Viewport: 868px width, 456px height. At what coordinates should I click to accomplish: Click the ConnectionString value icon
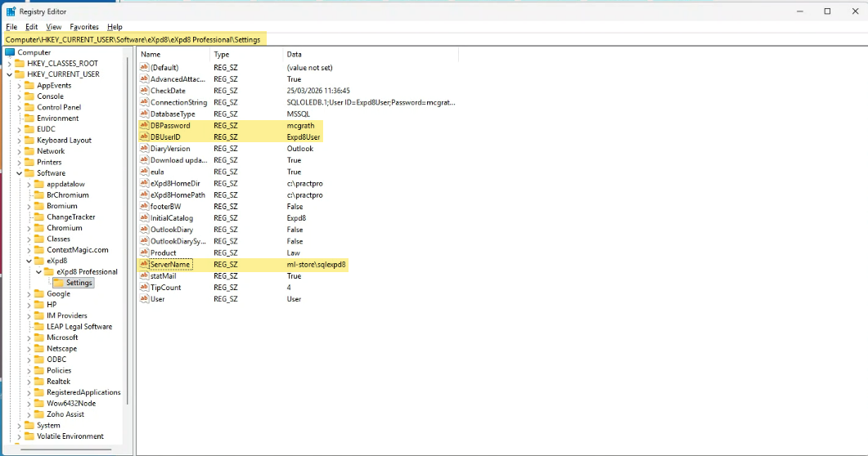pos(144,102)
